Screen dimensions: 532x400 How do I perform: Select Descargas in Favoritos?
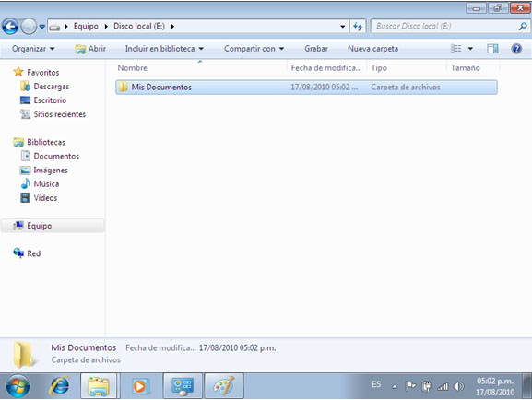[x=52, y=87]
